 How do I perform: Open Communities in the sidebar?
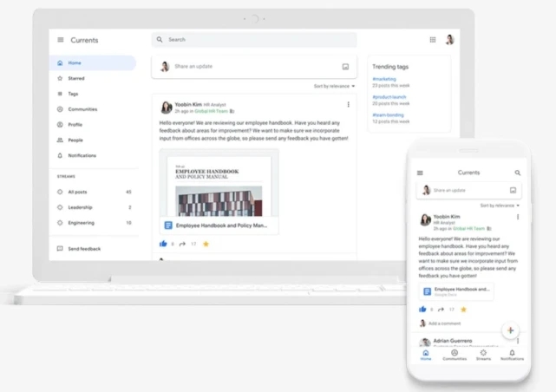pyautogui.click(x=82, y=109)
